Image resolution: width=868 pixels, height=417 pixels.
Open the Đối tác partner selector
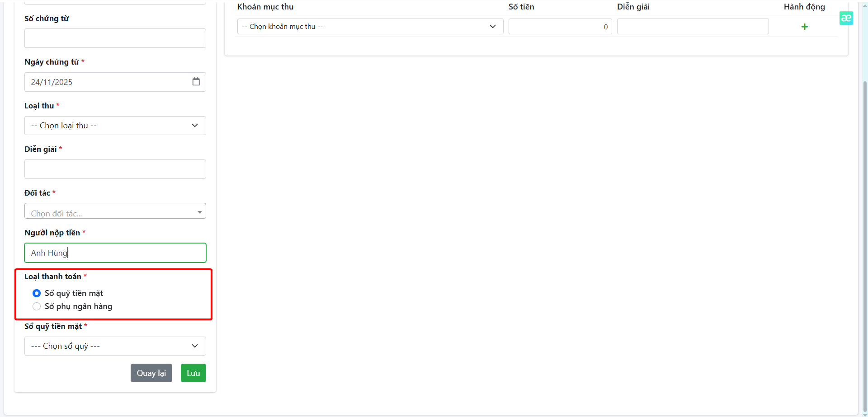point(115,211)
